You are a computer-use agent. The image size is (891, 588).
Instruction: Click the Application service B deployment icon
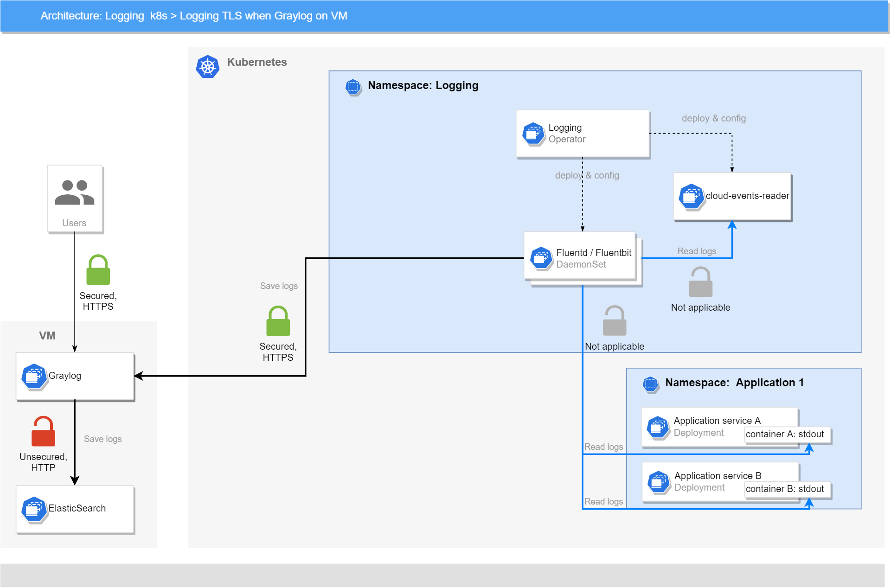click(x=658, y=482)
